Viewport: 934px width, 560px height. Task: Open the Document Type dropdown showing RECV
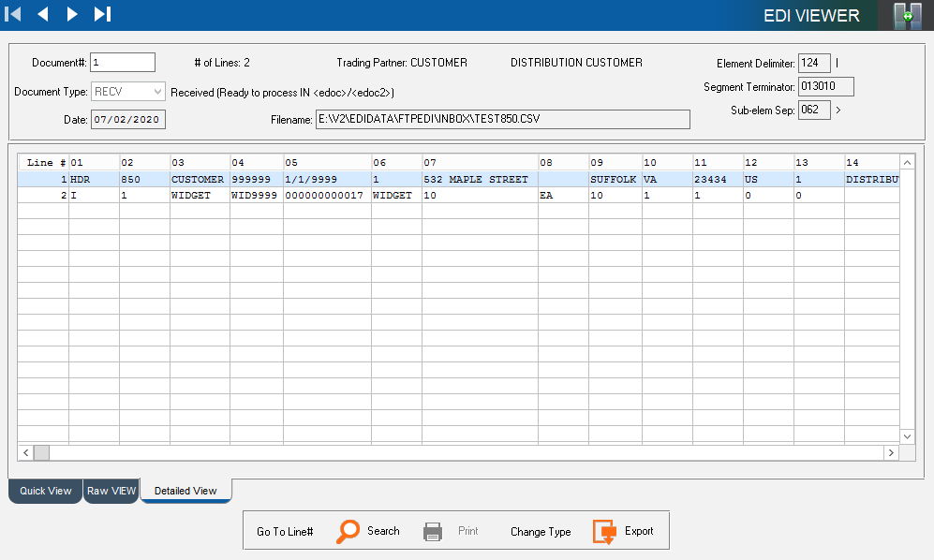[x=156, y=91]
